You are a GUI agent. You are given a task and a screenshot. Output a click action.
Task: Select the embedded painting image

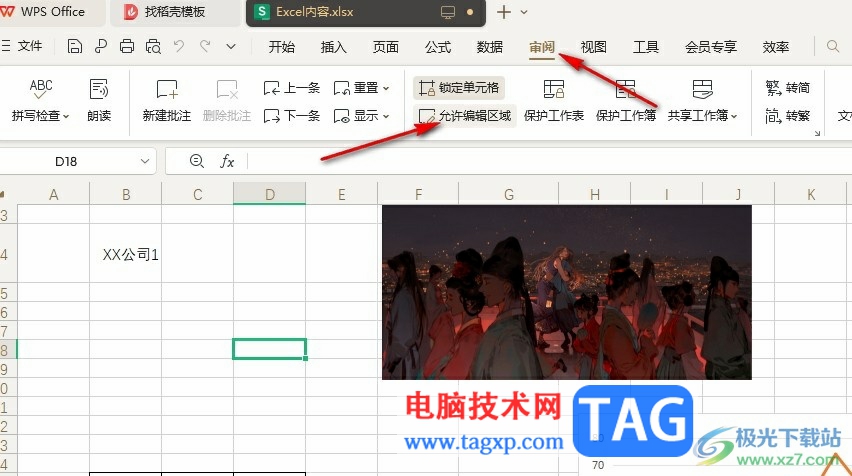567,292
